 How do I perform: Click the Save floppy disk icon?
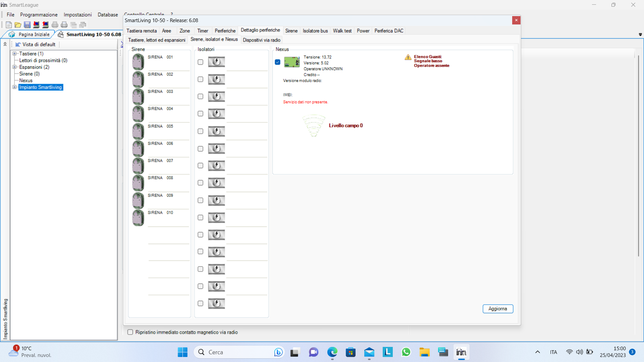pos(27,25)
